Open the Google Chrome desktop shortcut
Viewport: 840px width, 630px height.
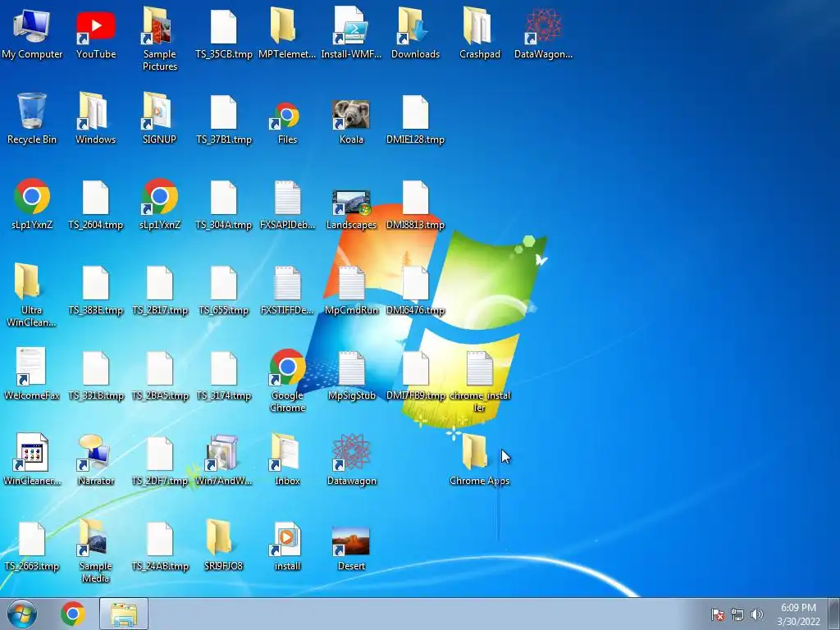tap(287, 367)
